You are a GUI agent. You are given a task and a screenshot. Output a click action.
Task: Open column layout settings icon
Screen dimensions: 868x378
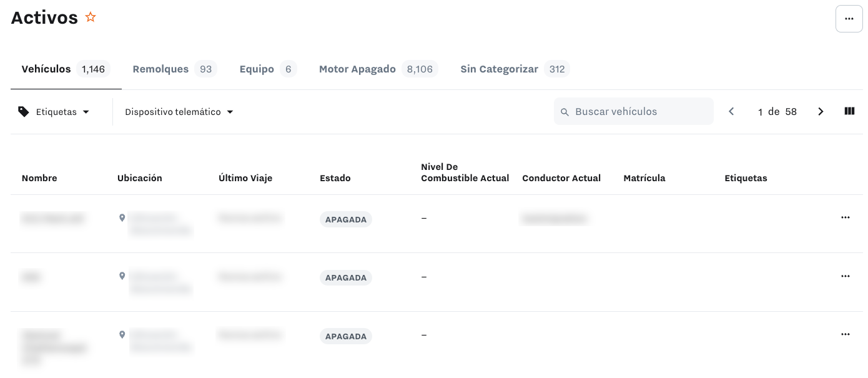(849, 111)
